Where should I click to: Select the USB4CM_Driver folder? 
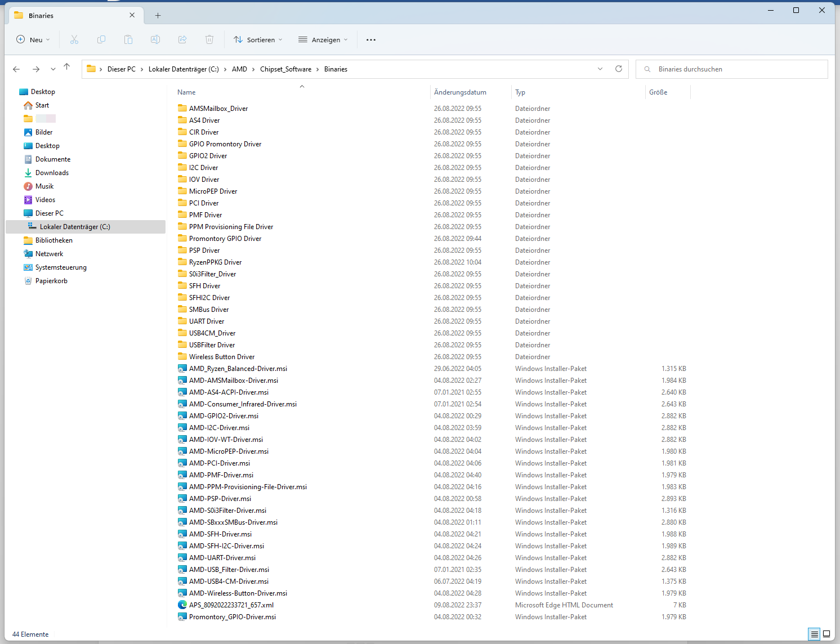[212, 333]
